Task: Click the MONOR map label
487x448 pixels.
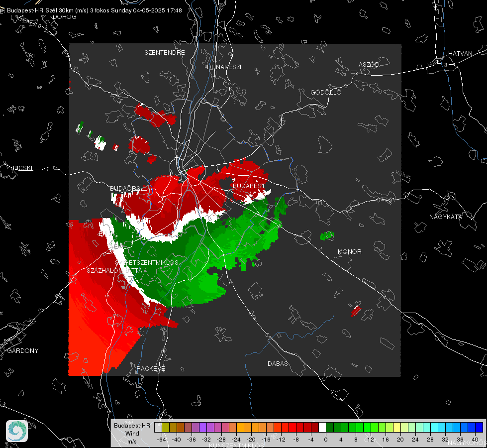Action: (x=349, y=251)
